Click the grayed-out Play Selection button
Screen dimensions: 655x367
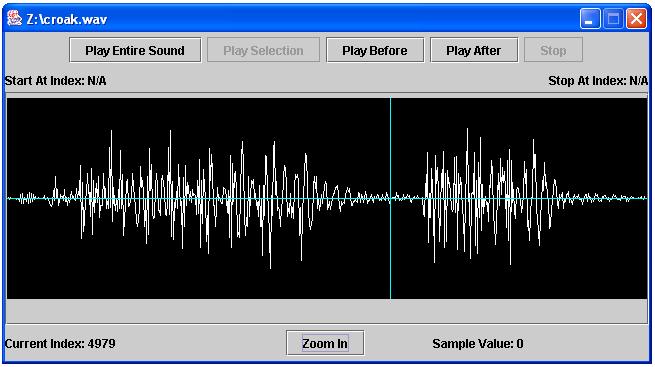pos(263,51)
